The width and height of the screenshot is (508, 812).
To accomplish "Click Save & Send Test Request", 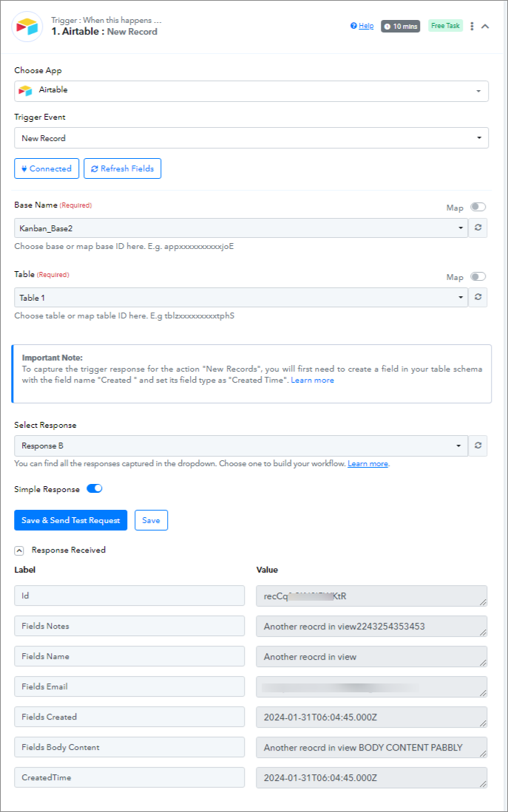I will (x=70, y=520).
